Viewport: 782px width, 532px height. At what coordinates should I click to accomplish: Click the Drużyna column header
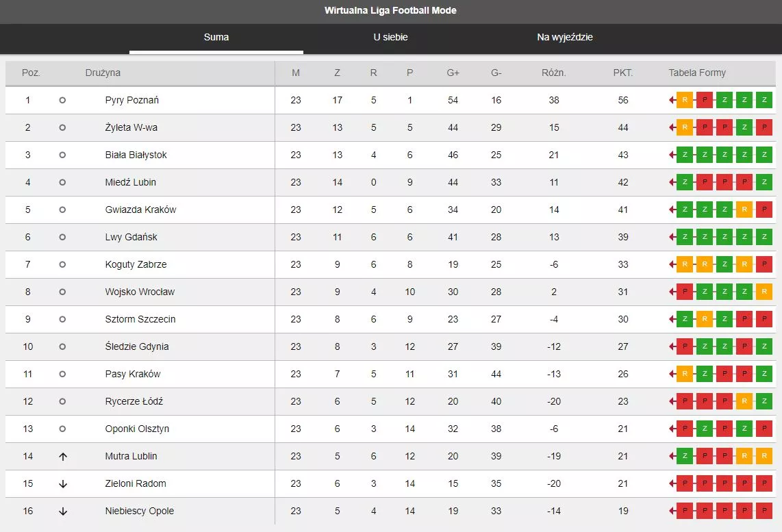103,73
